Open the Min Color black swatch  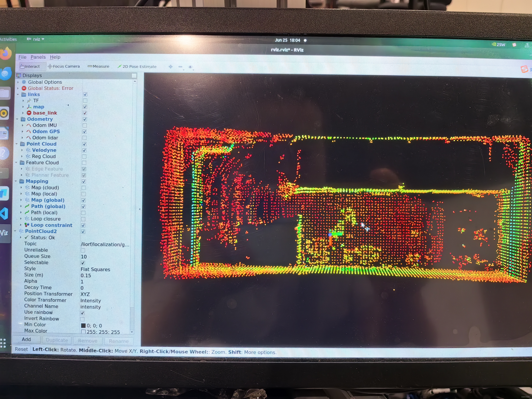click(x=83, y=326)
